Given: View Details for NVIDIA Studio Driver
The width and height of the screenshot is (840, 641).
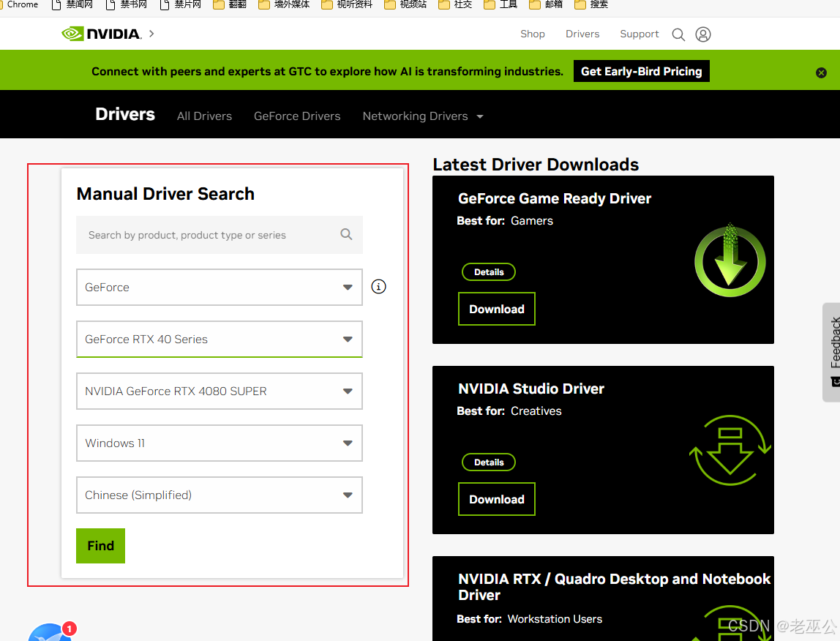Looking at the screenshot, I should pyautogui.click(x=489, y=462).
